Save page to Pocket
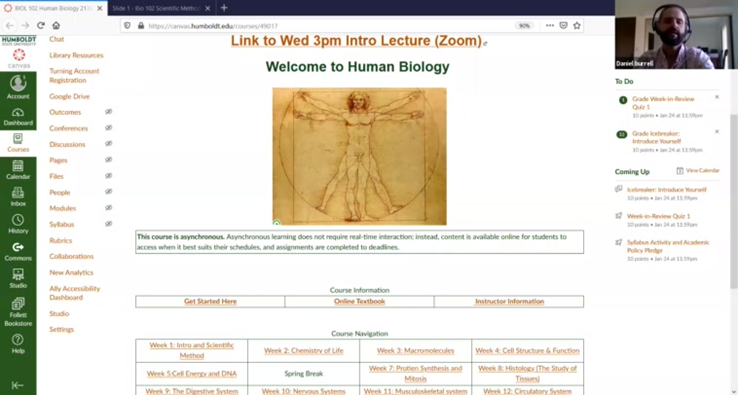738x395 pixels. [563, 25]
